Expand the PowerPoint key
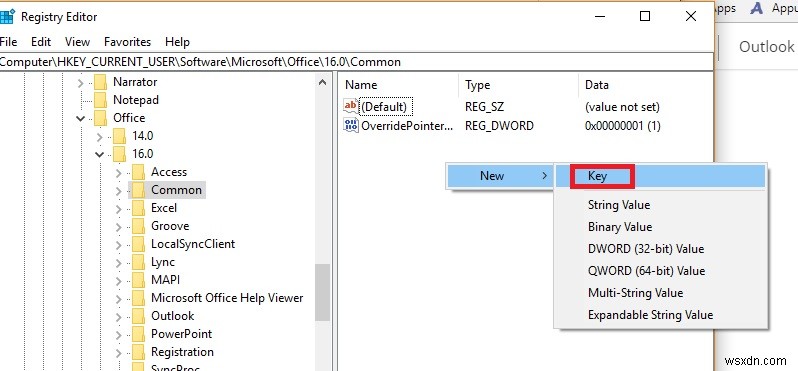Image resolution: width=798 pixels, height=371 pixels. tap(118, 335)
